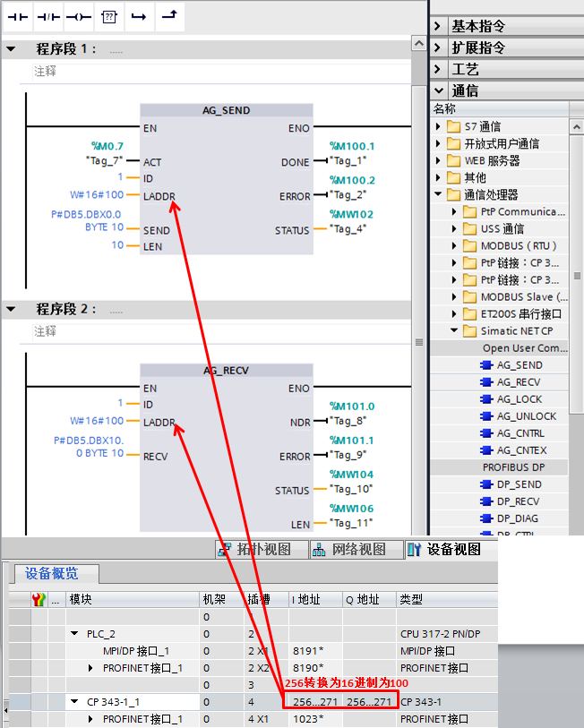Viewport: 584px width, 728px height.
Task: Collapse the Simatic NET CP folder
Action: [455, 331]
